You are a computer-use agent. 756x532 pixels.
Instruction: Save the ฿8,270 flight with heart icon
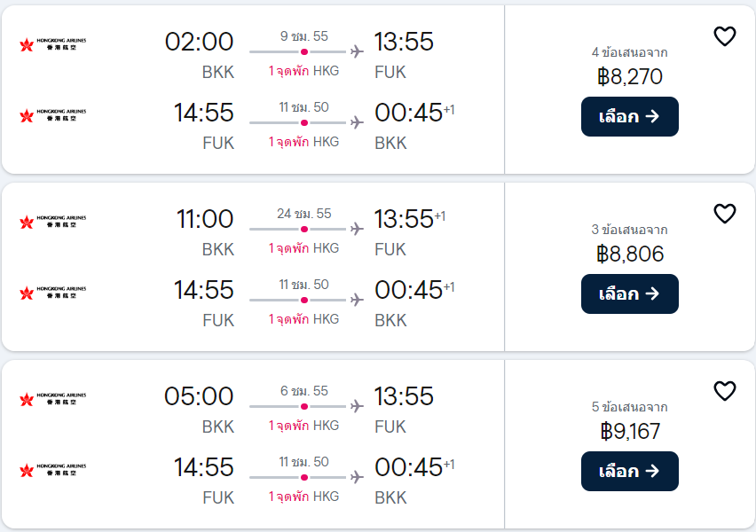[x=724, y=36]
